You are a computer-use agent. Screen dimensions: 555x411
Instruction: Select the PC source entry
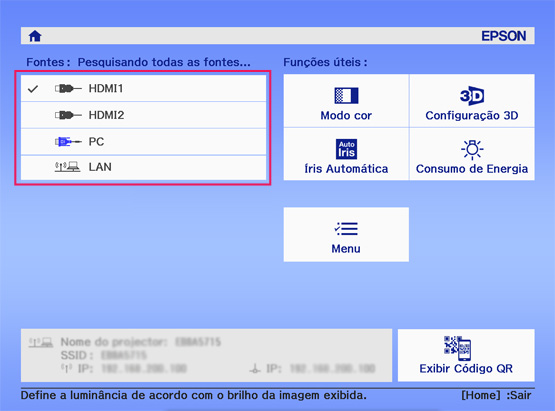[x=143, y=142]
